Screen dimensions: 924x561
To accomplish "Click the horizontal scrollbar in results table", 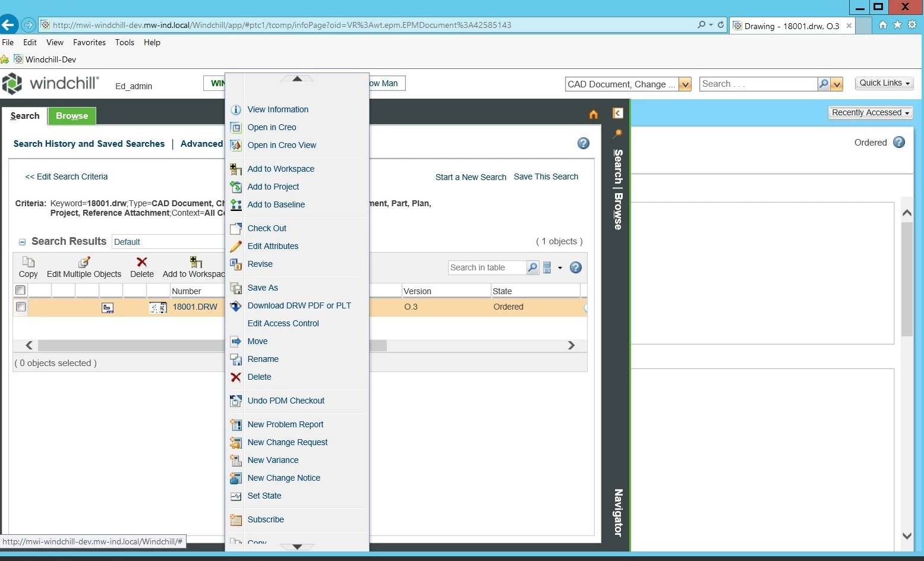I will pyautogui.click(x=212, y=345).
